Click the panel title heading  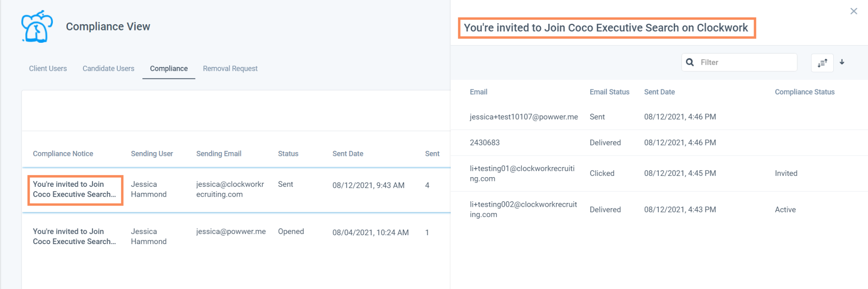pyautogui.click(x=606, y=28)
